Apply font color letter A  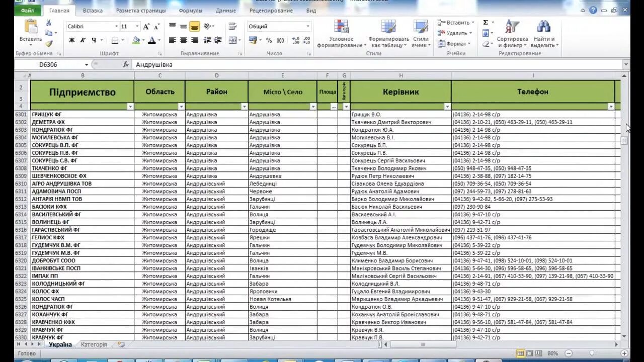152,40
